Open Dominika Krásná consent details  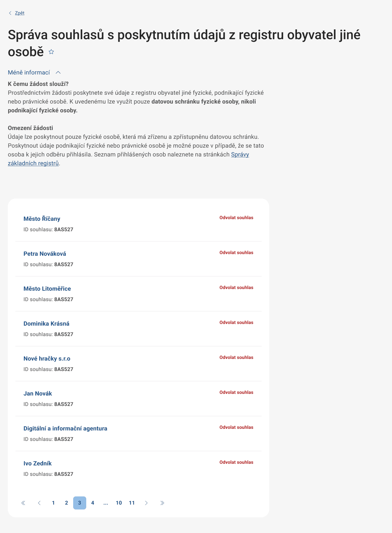(x=46, y=324)
